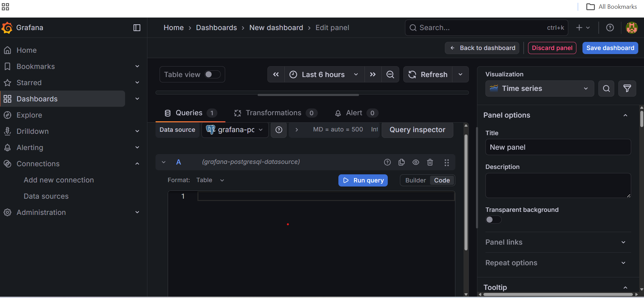Image resolution: width=644 pixels, height=298 pixels.
Task: Switch query editor to Builder mode
Action: 415,180
